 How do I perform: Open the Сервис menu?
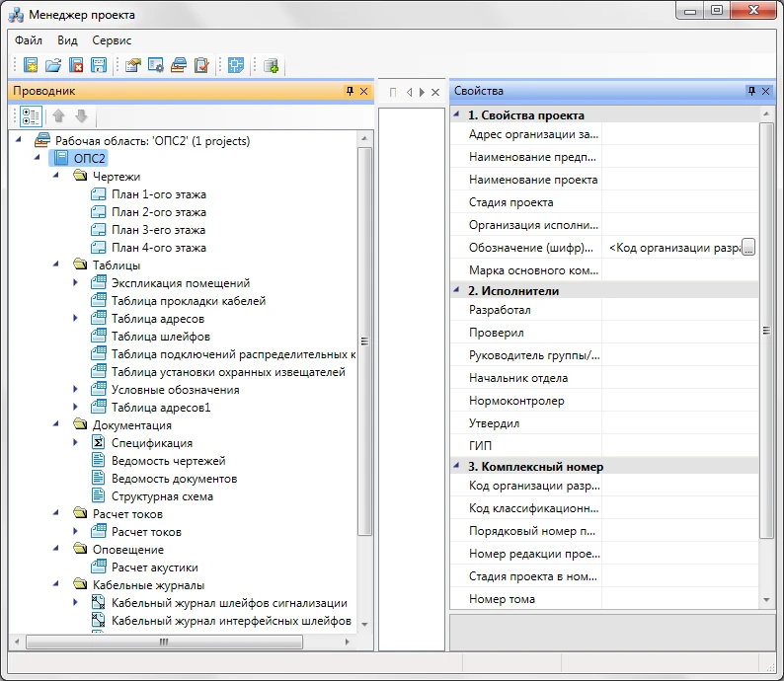click(x=112, y=40)
